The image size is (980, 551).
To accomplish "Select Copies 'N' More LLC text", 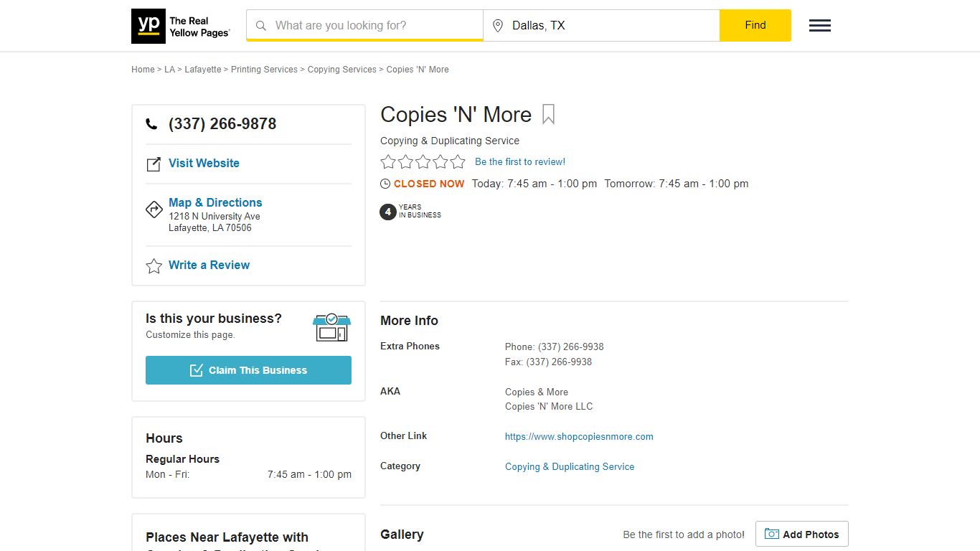I will pyautogui.click(x=549, y=407).
